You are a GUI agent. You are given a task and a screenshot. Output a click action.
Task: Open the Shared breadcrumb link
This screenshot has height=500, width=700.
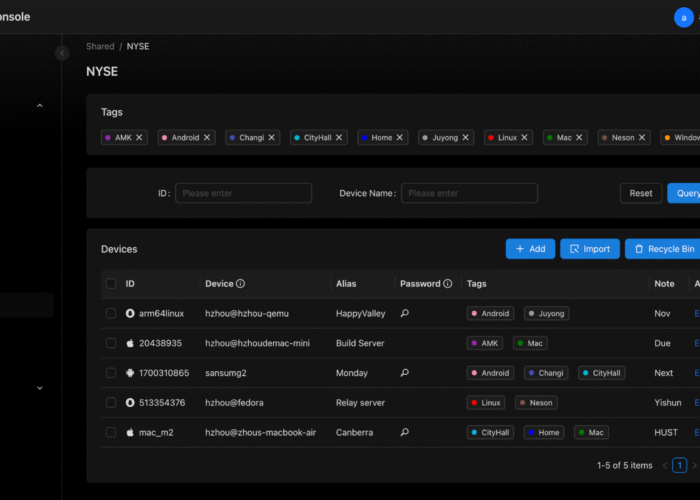[x=100, y=47]
